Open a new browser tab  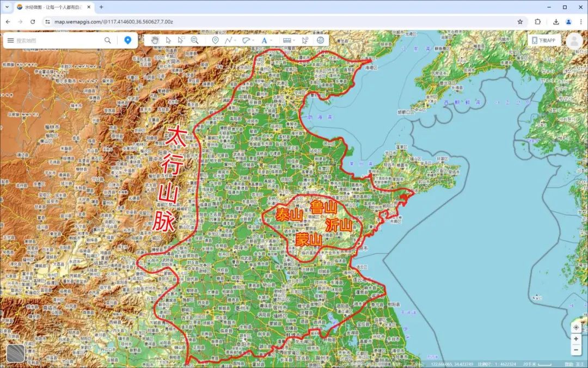point(101,7)
